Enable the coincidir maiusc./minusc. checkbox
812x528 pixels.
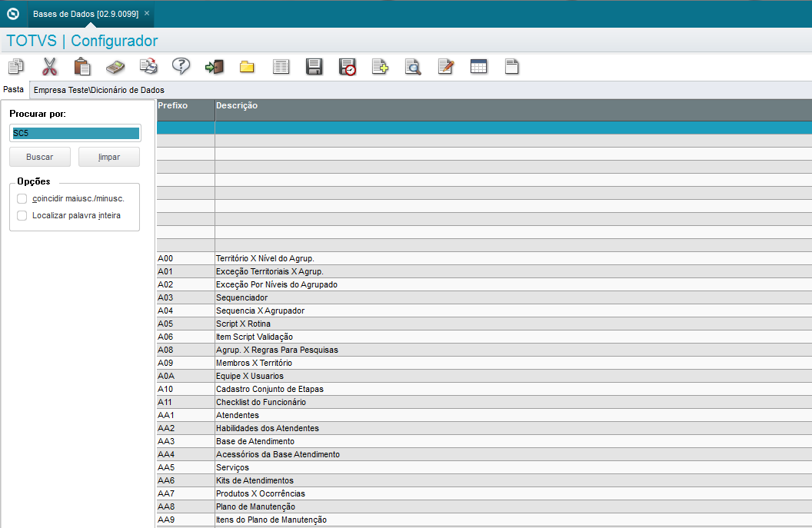(22, 199)
